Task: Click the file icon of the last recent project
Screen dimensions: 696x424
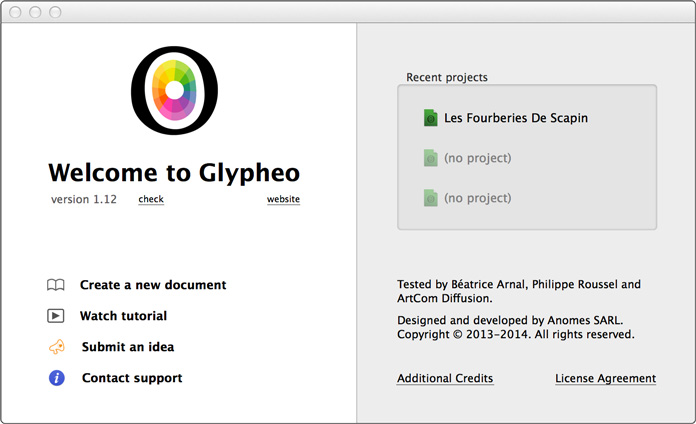Action: point(430,198)
